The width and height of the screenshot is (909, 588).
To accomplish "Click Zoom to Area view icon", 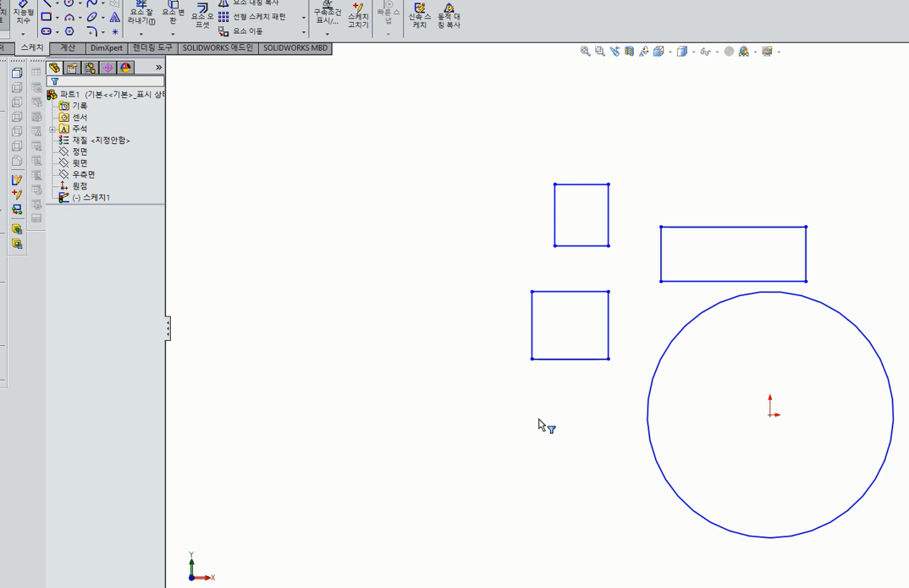I will pos(600,52).
